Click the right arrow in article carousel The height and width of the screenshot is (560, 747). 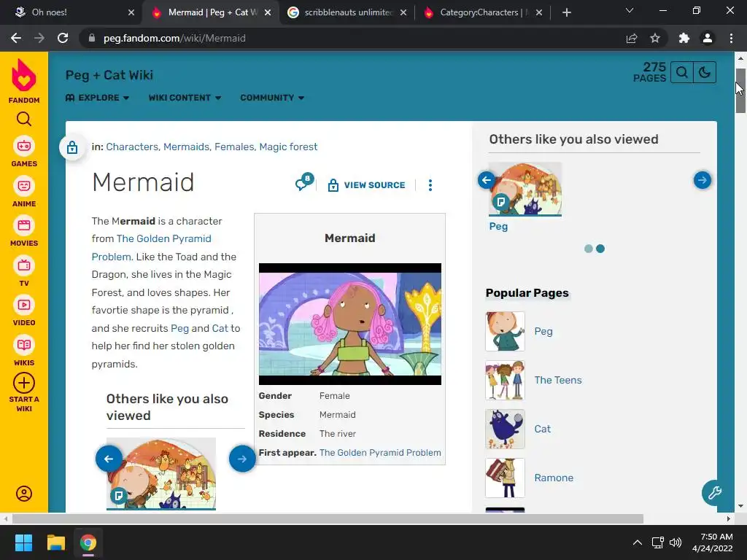click(242, 459)
